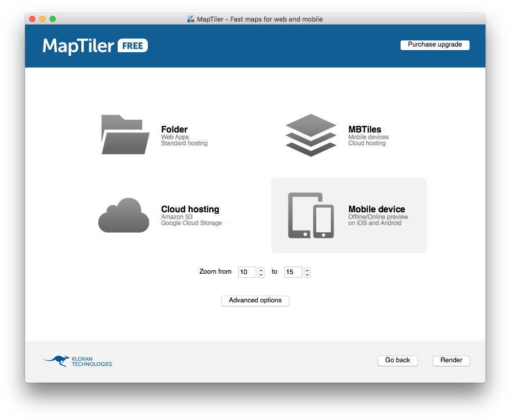Go back to the previous step
The height and width of the screenshot is (420, 510).
397,361
